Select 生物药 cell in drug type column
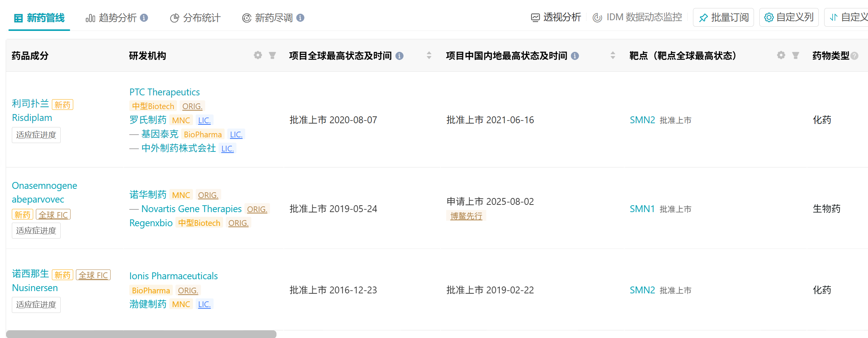Screen dimensions: 868x338 point(826,209)
